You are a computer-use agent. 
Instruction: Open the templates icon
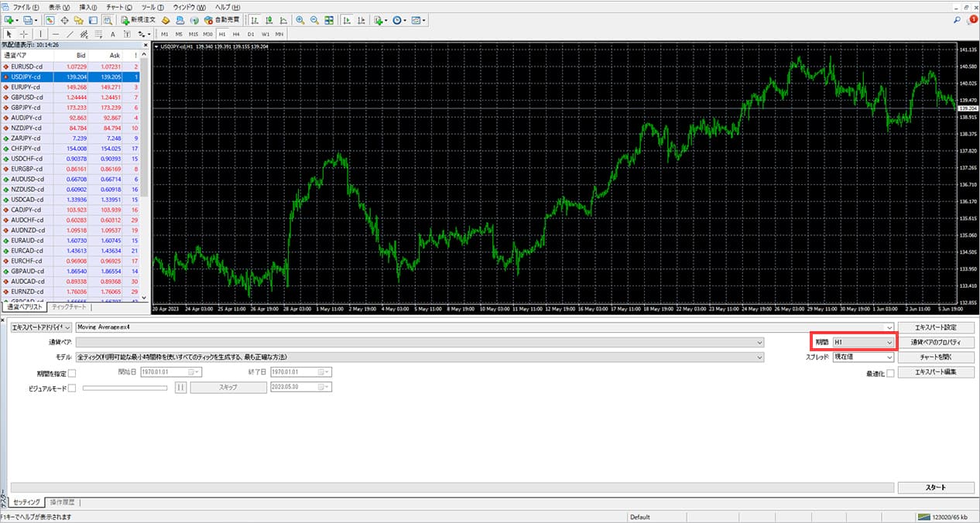(x=418, y=19)
